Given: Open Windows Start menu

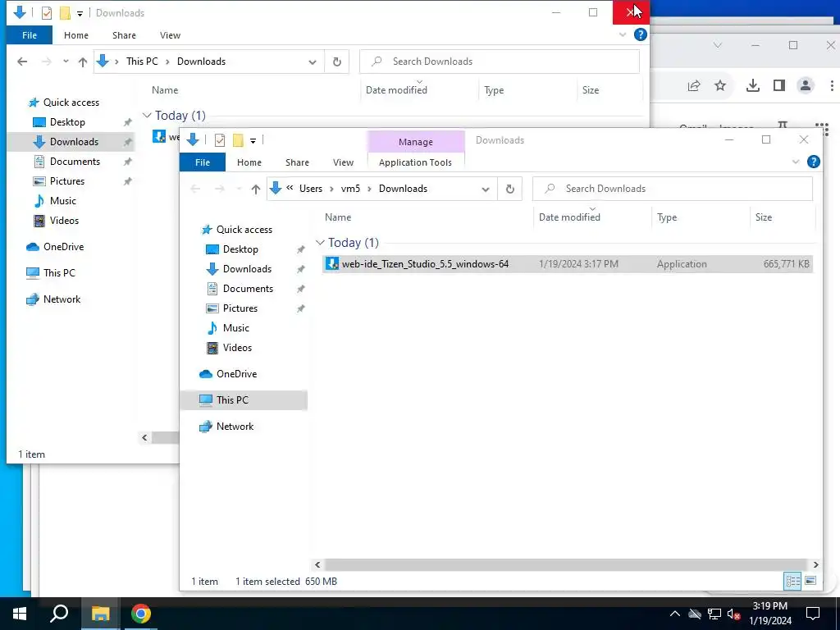Looking at the screenshot, I should 20,614.
